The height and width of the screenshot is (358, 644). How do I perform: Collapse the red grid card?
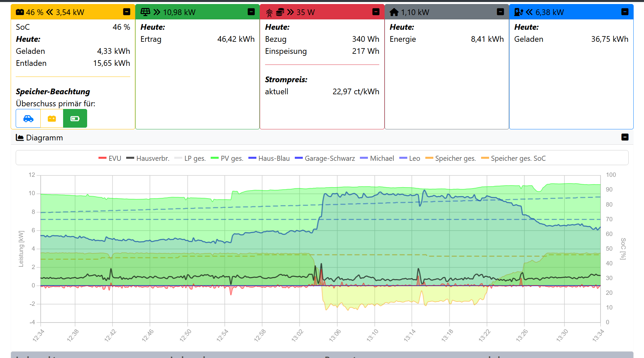376,12
